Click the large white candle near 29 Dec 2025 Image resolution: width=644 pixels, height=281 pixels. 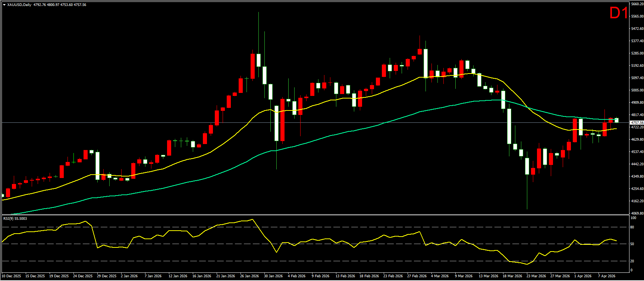click(x=97, y=166)
